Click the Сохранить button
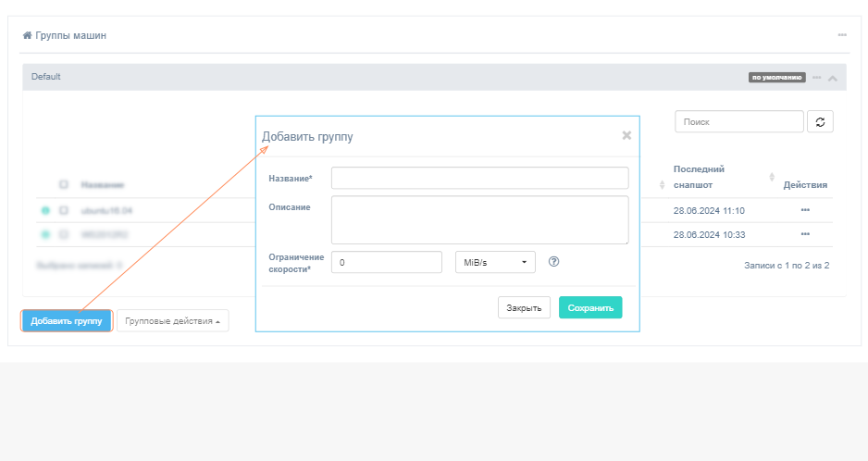 tap(590, 307)
